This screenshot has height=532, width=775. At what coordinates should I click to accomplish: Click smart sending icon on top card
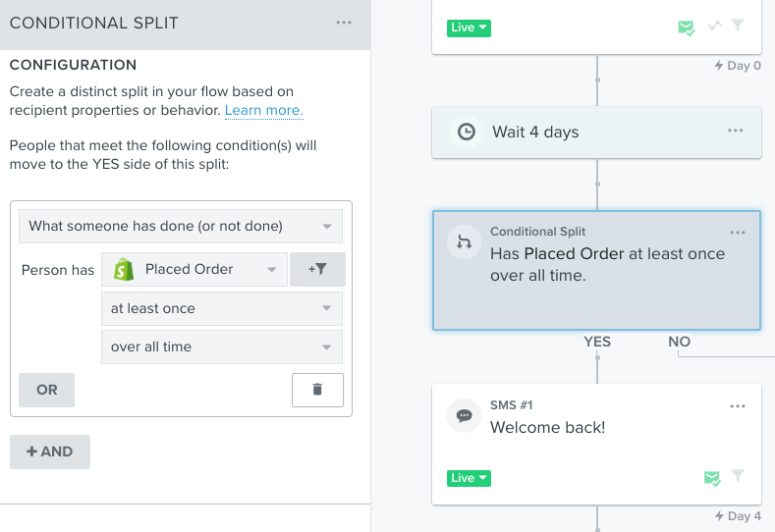point(686,27)
